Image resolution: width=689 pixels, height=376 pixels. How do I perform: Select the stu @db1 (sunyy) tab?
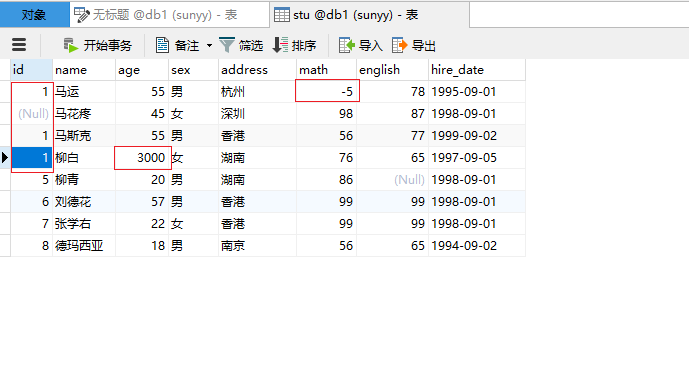tap(370, 14)
